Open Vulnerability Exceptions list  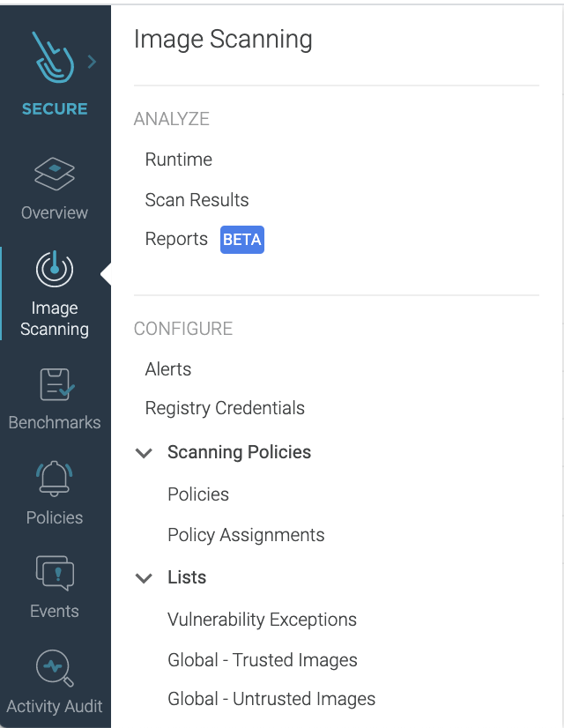263,620
